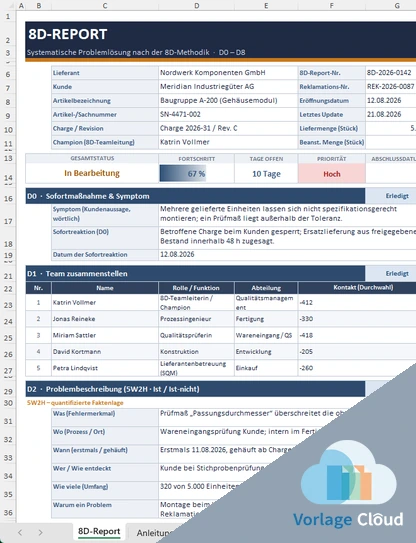416x543 pixels.
Task: Click the D2 Problembeschreibung section header
Action: tap(195, 389)
